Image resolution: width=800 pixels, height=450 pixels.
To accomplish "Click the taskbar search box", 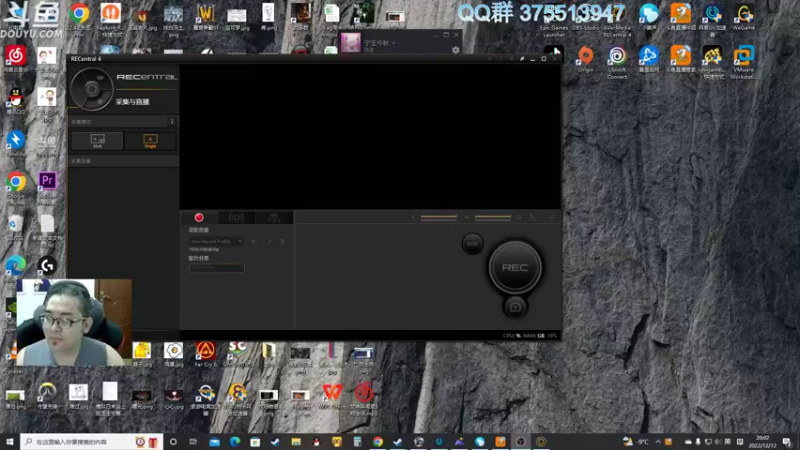I will pos(92,441).
